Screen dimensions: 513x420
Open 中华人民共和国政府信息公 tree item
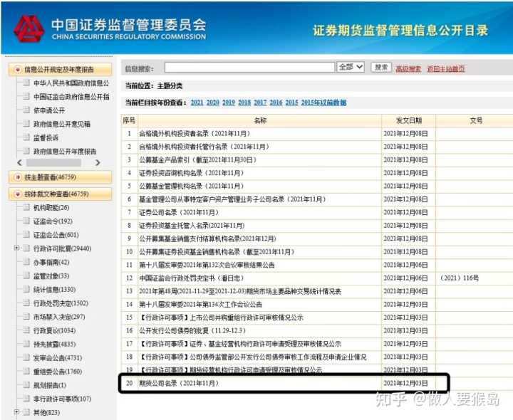click(x=71, y=83)
